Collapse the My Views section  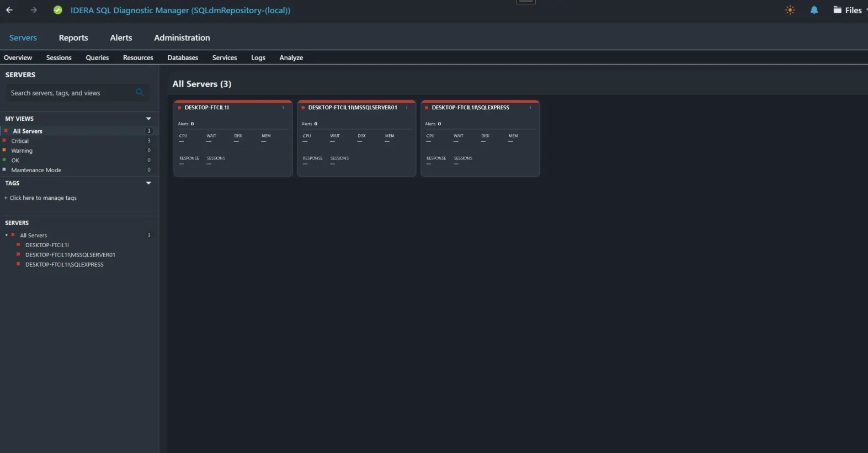point(148,119)
